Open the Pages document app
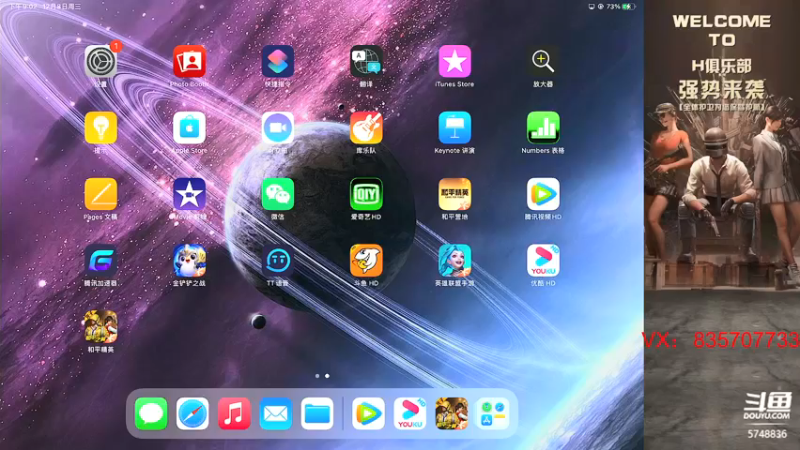Image resolution: width=800 pixels, height=450 pixels. click(x=101, y=194)
